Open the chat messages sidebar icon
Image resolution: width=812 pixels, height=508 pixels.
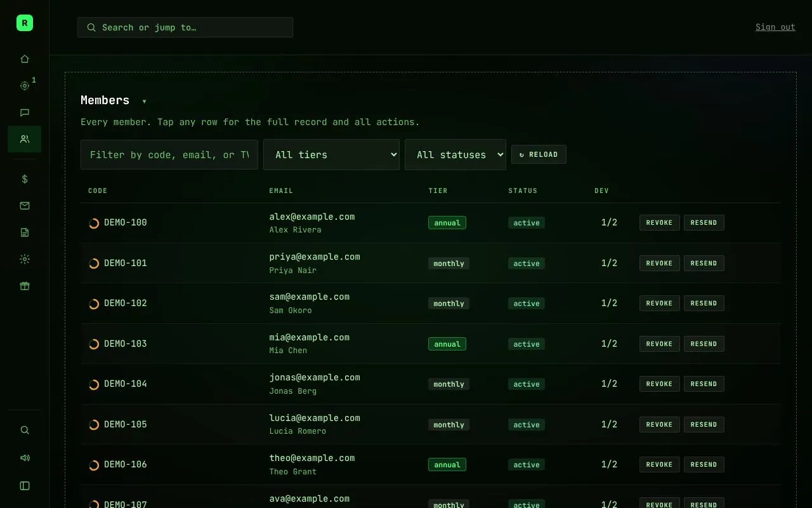25,112
